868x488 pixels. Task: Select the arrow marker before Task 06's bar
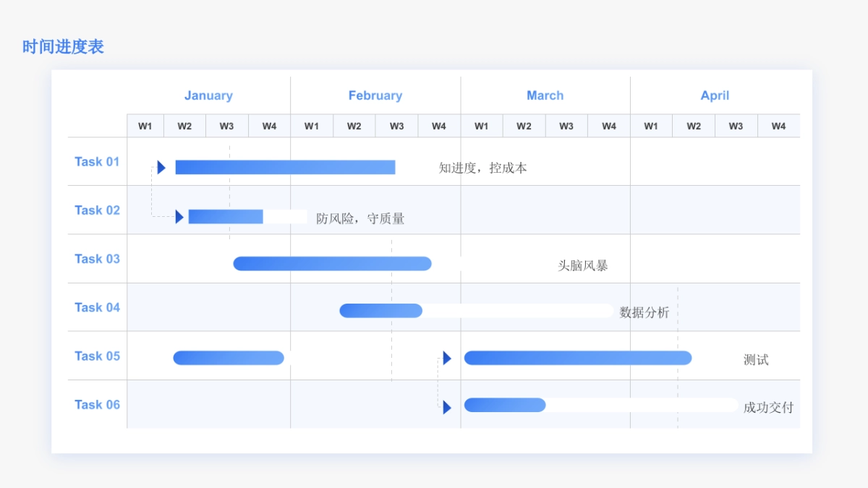click(x=446, y=407)
